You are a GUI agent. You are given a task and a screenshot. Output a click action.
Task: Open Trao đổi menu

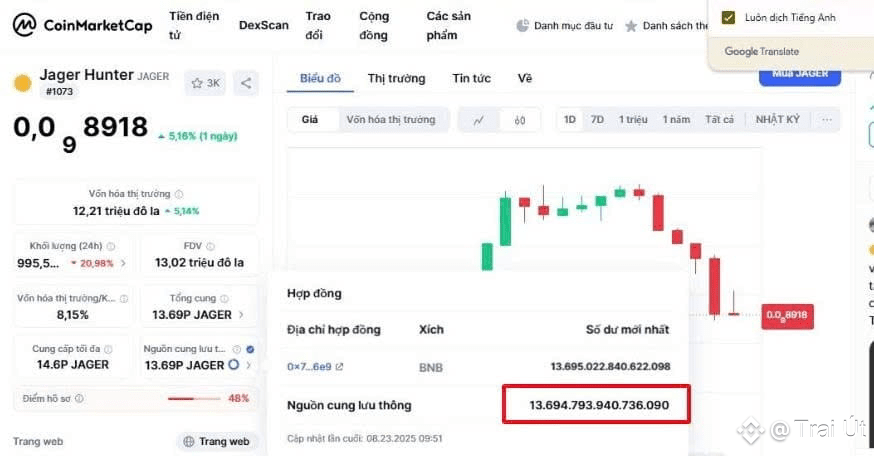pos(318,25)
